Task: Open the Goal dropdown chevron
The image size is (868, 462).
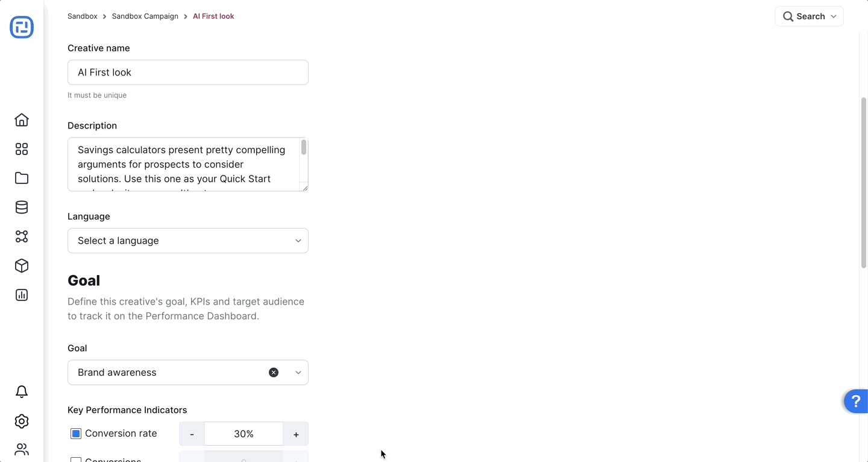Action: point(298,373)
